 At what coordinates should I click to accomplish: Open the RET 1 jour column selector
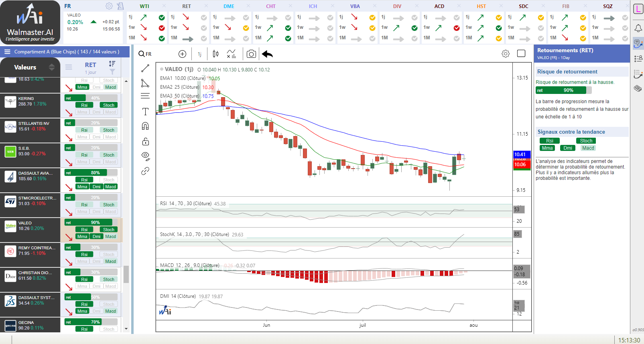click(91, 67)
